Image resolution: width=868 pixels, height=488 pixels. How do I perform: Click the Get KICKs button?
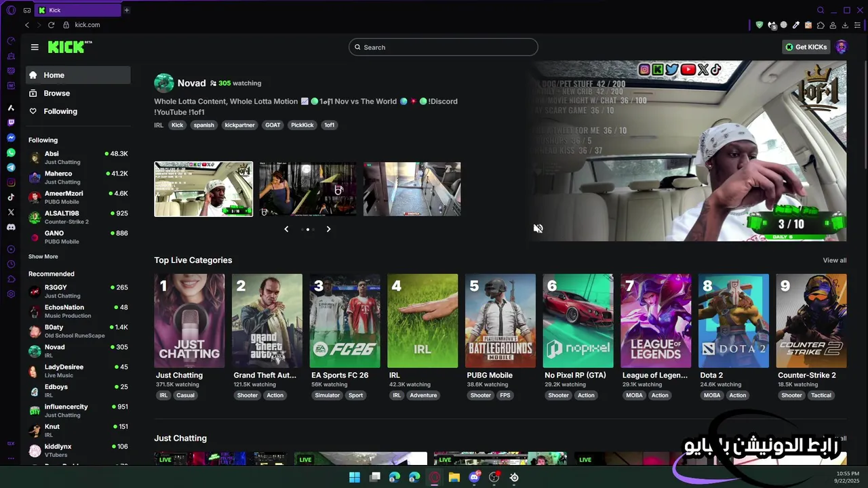(x=806, y=47)
